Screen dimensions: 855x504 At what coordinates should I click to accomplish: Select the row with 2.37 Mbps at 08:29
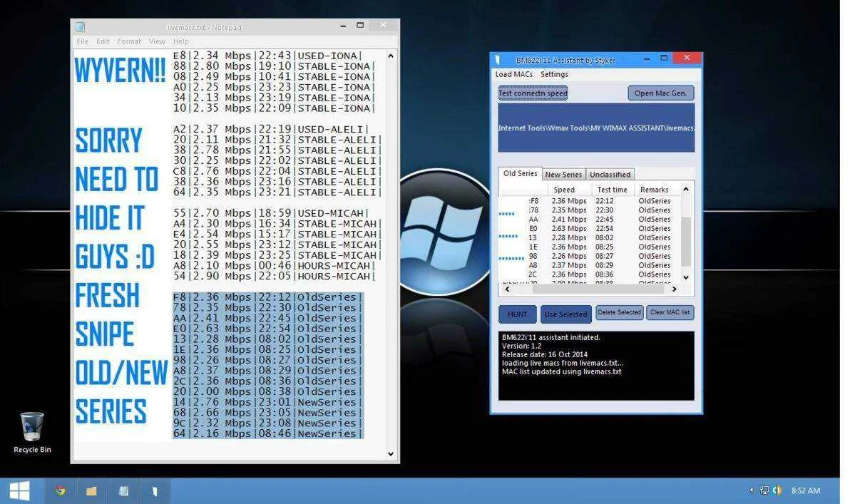coord(589,265)
